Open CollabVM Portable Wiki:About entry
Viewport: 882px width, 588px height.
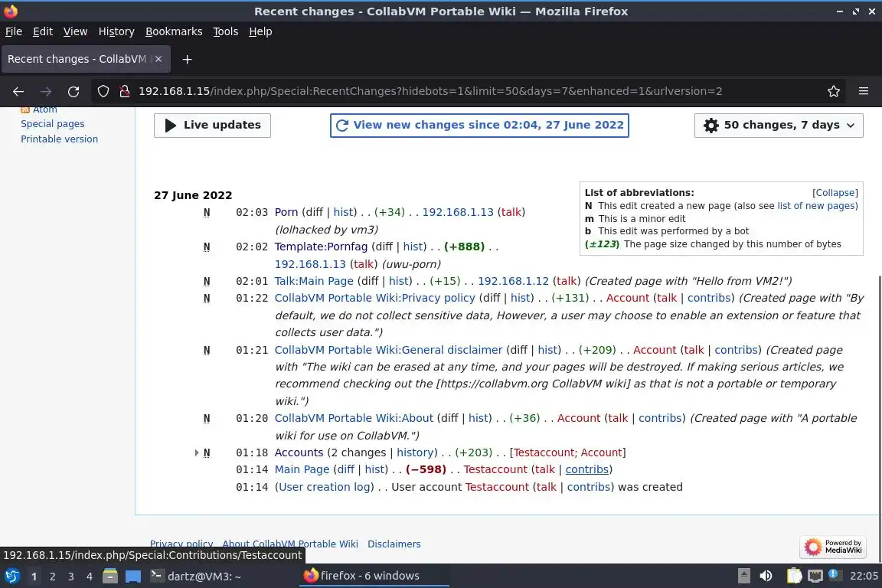point(354,418)
